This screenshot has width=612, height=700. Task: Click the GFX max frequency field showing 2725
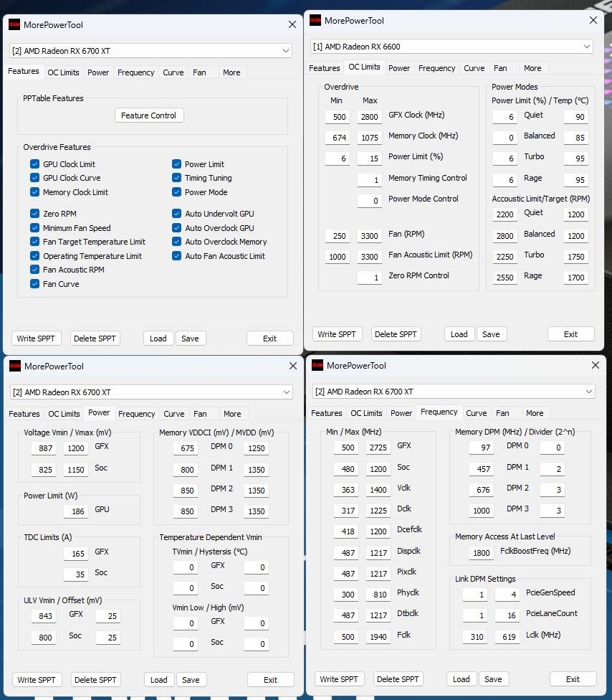[x=378, y=448]
